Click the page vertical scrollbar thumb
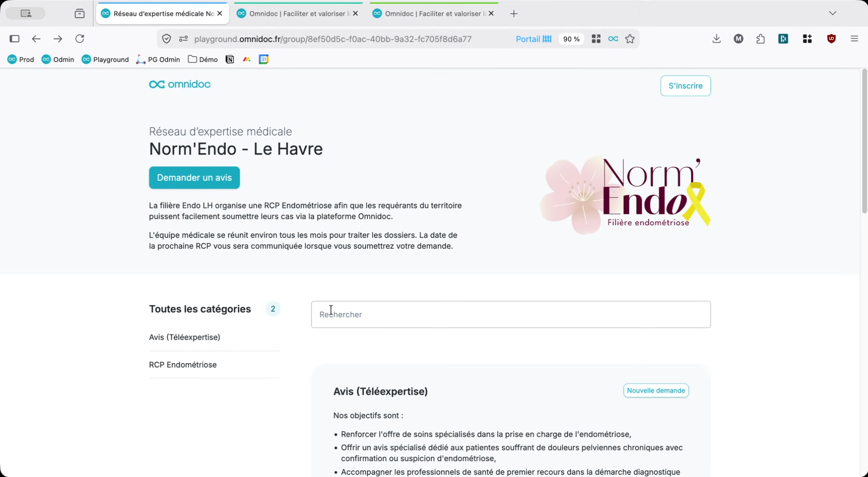 tap(864, 141)
